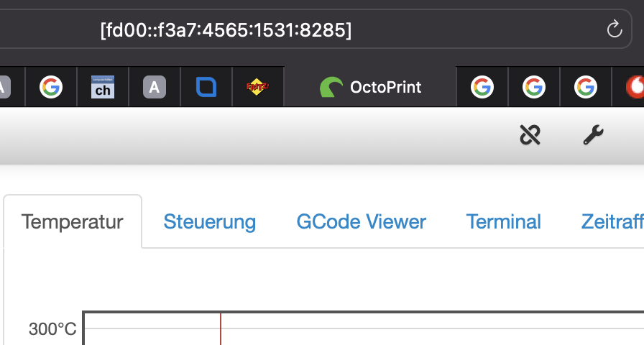Switch to the Temperatur tab
644x345 pixels.
click(73, 221)
